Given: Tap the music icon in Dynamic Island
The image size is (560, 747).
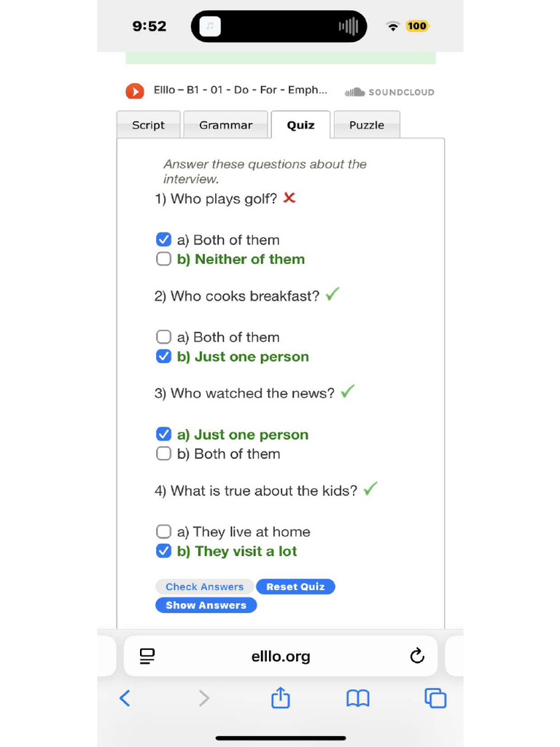Looking at the screenshot, I should 211,27.
